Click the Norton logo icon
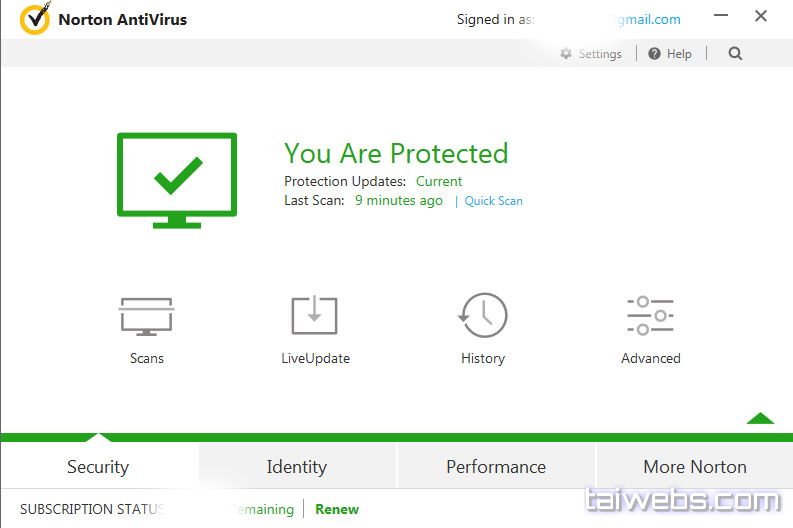 pos(35,19)
